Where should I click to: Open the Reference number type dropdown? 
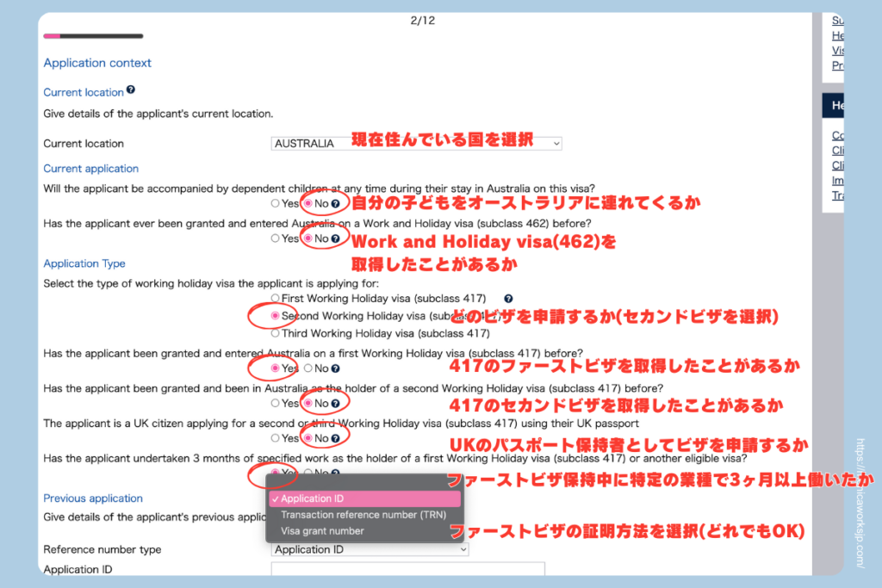370,549
